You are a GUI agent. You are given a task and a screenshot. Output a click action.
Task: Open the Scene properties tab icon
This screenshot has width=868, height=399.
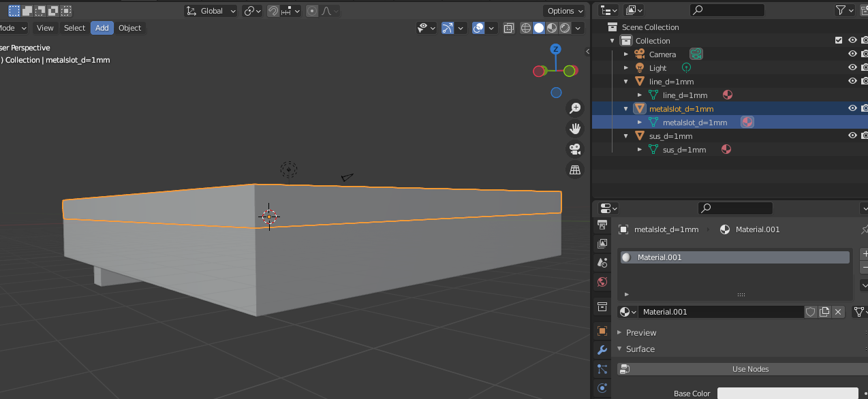[x=602, y=263]
